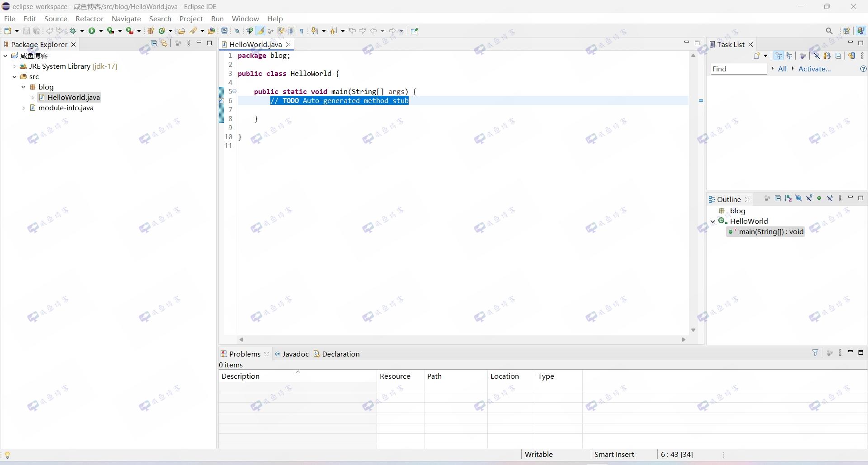Collapse the src folder node
This screenshot has width=868, height=465.
14,76
